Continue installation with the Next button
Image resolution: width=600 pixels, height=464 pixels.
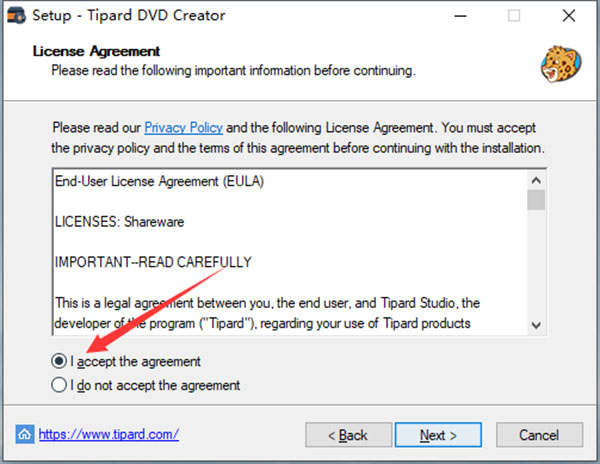[438, 435]
